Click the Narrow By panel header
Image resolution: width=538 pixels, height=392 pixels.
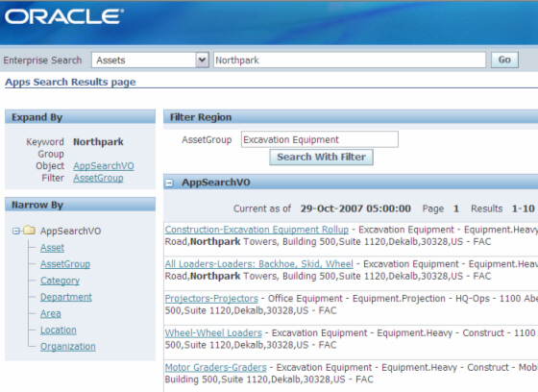pyautogui.click(x=80, y=205)
